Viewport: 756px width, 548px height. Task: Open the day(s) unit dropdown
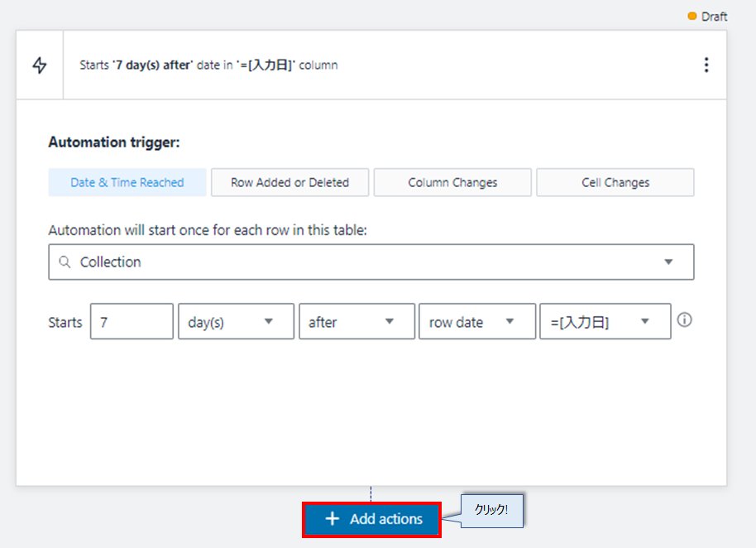(x=236, y=322)
